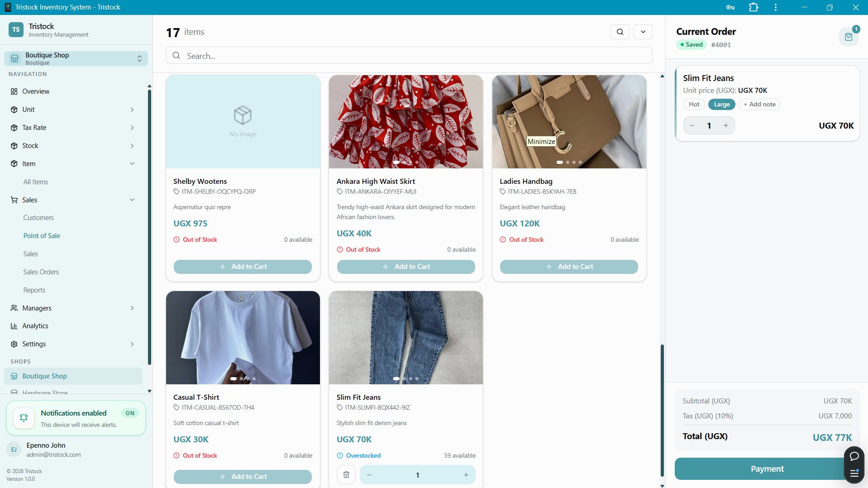
Task: Open the Boutique Shop switcher dropdown
Action: [76, 58]
